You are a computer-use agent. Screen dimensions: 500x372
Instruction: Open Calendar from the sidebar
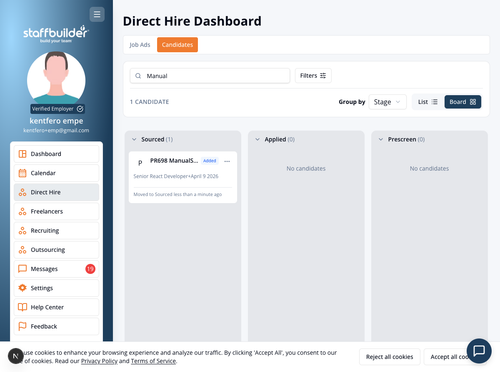click(56, 173)
